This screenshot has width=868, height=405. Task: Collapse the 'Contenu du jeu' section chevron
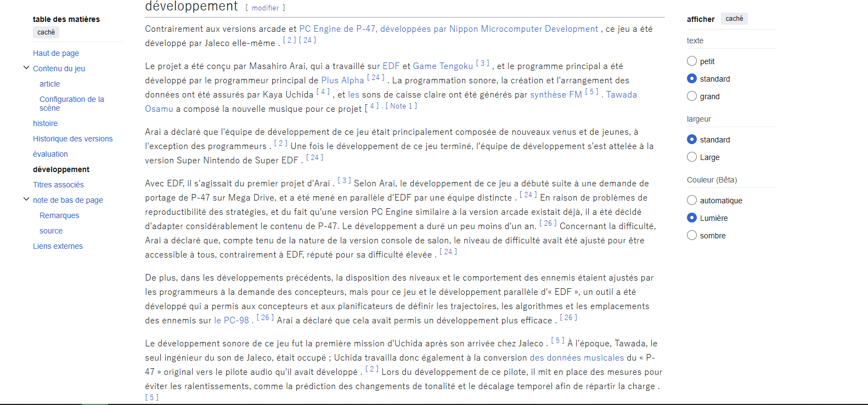pos(26,68)
